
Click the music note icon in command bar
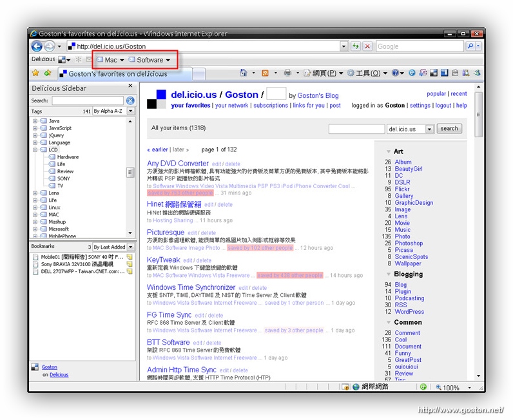pos(423,73)
